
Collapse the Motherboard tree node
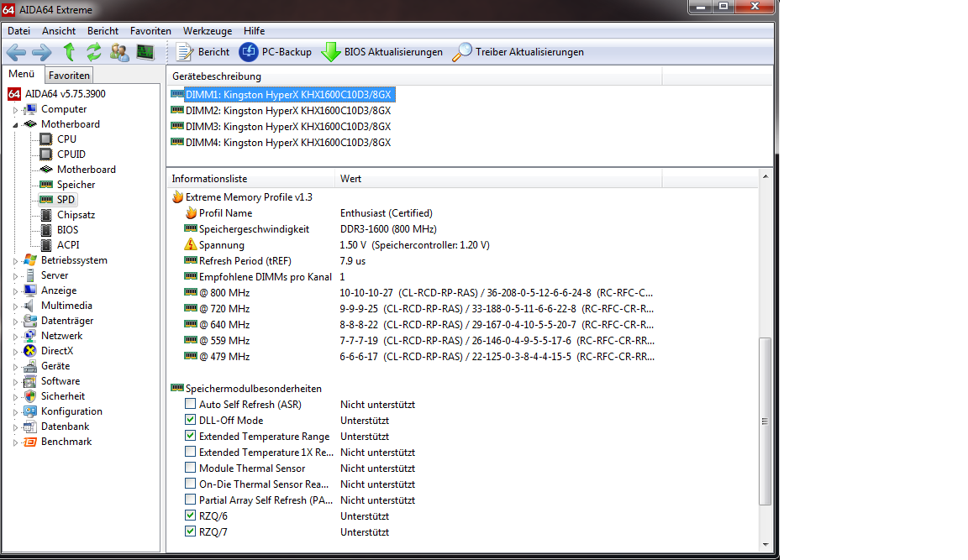pos(15,124)
